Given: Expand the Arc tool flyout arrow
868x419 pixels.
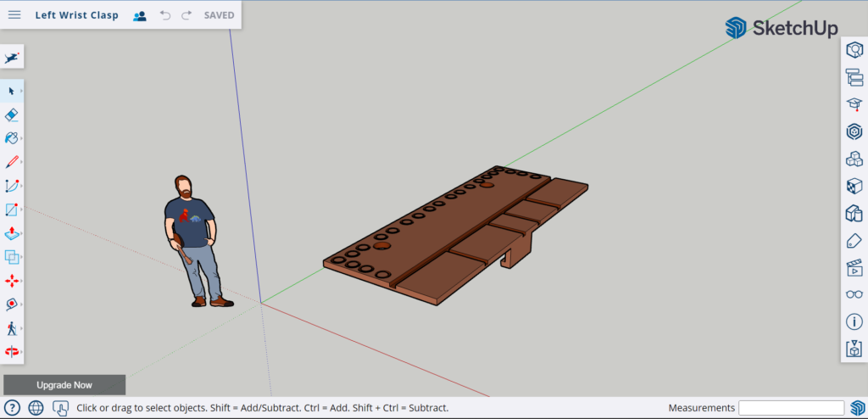Looking at the screenshot, I should click(x=21, y=186).
